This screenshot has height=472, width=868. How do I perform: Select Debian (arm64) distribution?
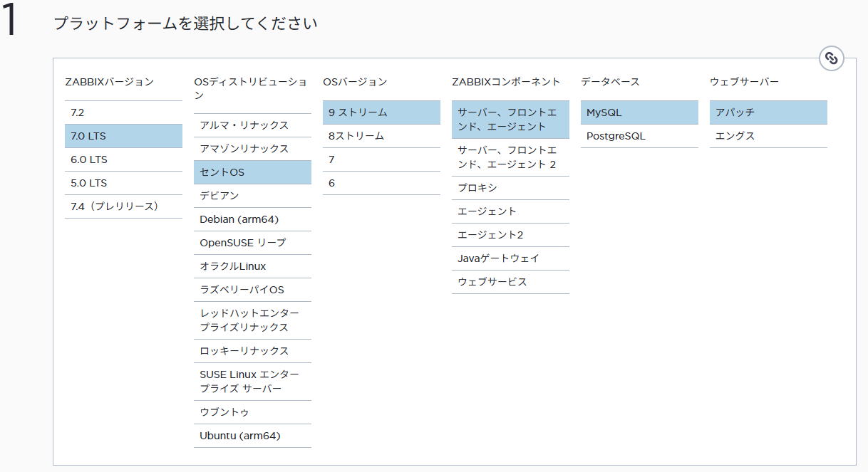[252, 219]
